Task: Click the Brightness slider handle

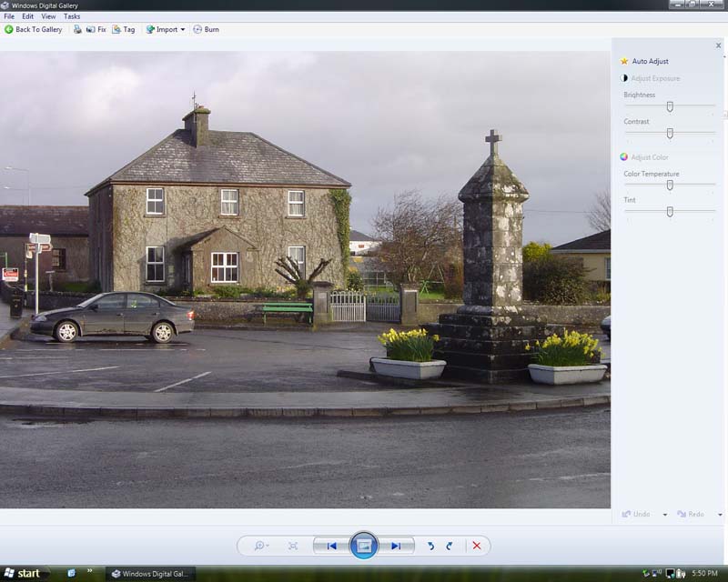Action: point(670,106)
